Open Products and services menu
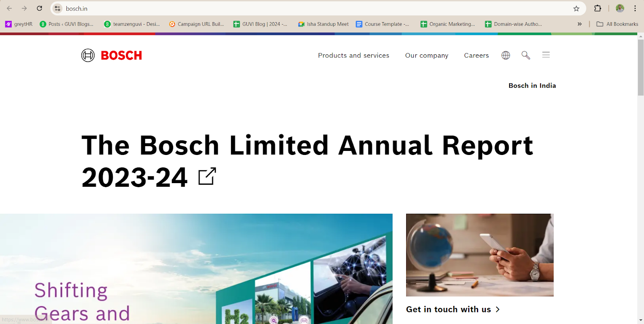644x324 pixels. tap(353, 56)
